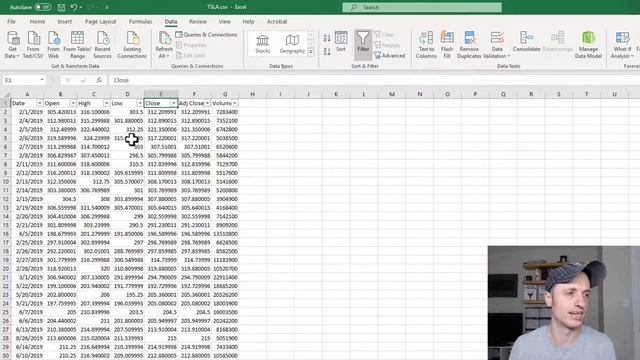This screenshot has height=360, width=640.
Task: Select the Stocks data type
Action: click(262, 44)
